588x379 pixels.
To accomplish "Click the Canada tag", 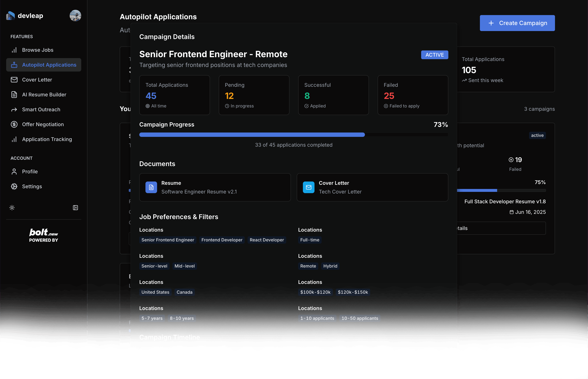I will click(x=184, y=292).
